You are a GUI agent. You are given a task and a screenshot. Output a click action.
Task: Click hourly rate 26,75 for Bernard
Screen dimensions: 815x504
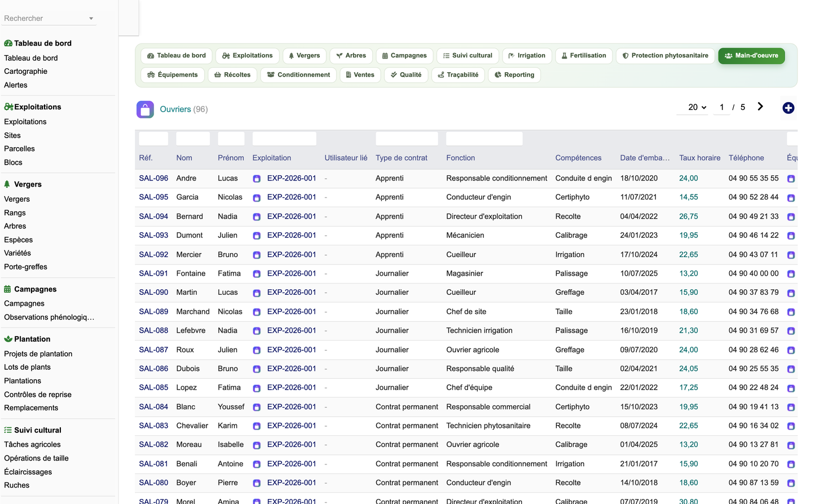pos(689,216)
